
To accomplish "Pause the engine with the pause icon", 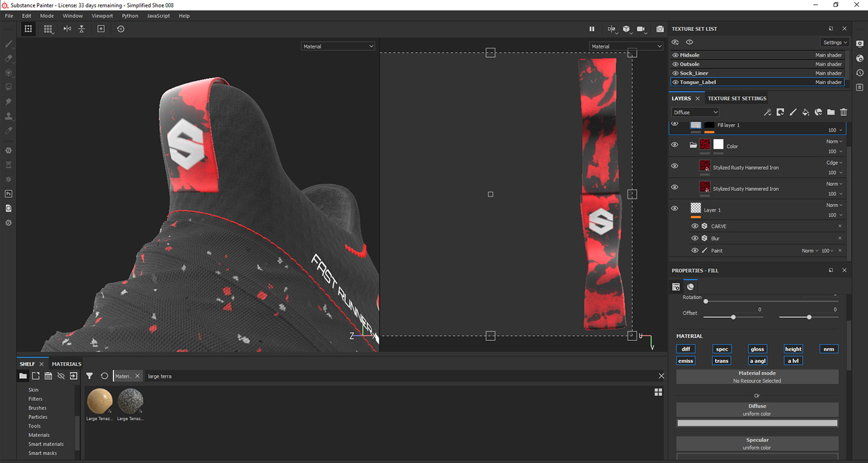I will tap(591, 29).
